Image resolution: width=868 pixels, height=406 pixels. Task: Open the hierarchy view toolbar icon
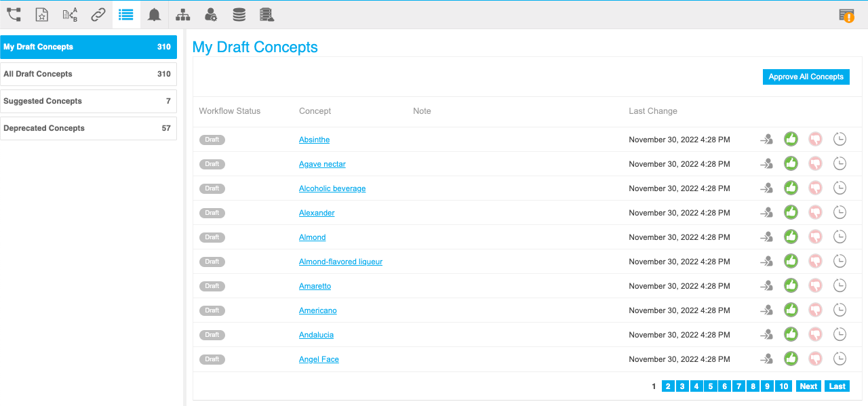pyautogui.click(x=182, y=14)
